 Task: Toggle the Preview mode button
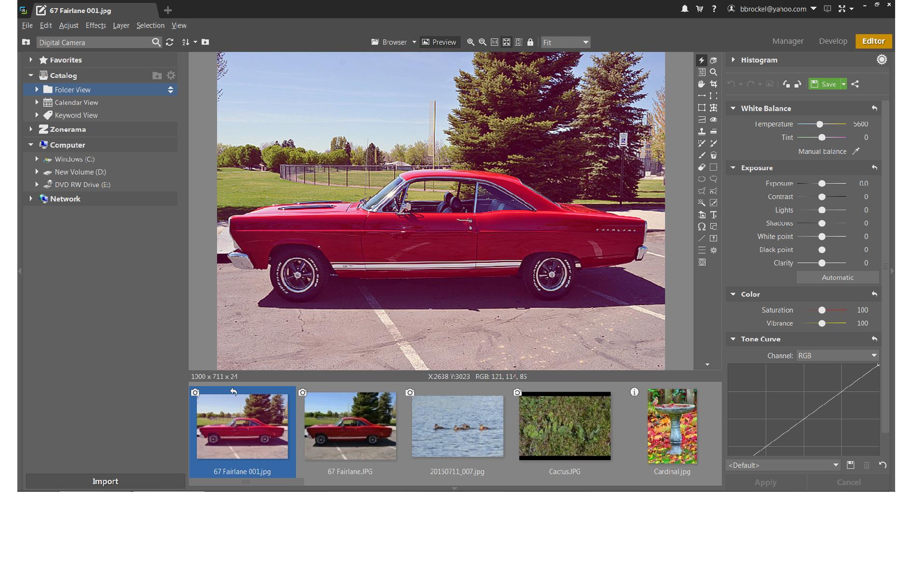(x=439, y=42)
